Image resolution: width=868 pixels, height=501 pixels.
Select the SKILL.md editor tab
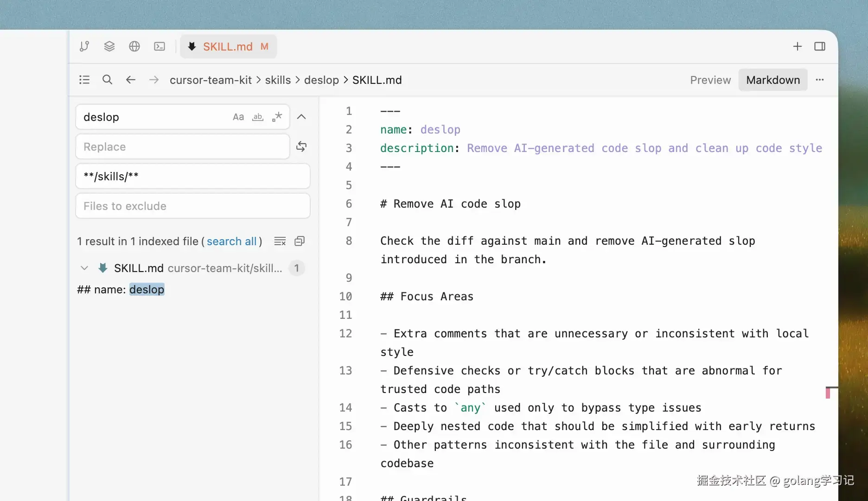(229, 46)
